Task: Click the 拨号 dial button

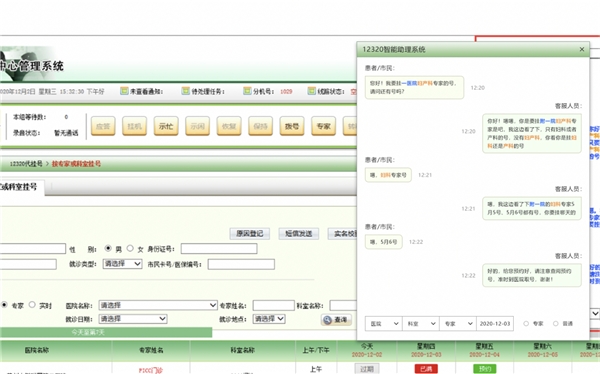Action: 292,126
